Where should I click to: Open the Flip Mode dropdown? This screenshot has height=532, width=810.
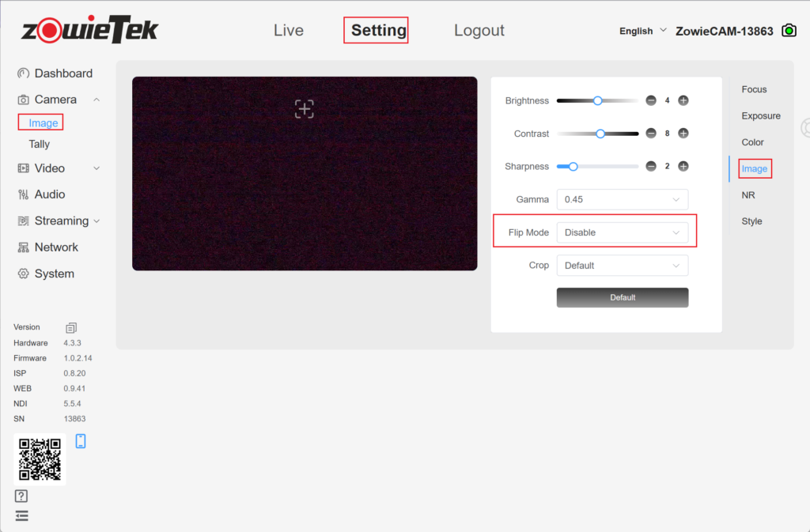click(623, 232)
